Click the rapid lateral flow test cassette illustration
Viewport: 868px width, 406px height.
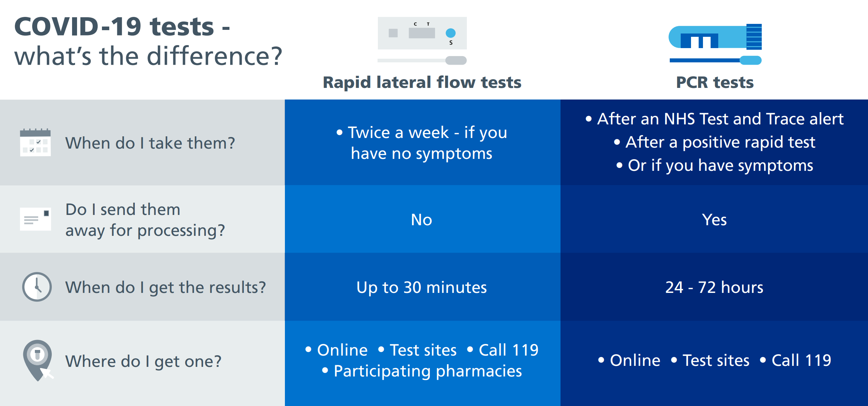pos(422,33)
